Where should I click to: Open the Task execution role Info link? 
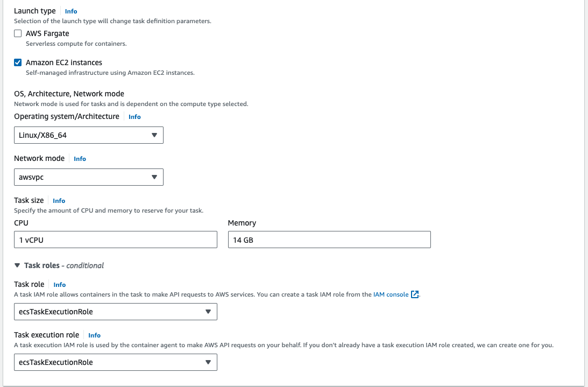click(94, 335)
